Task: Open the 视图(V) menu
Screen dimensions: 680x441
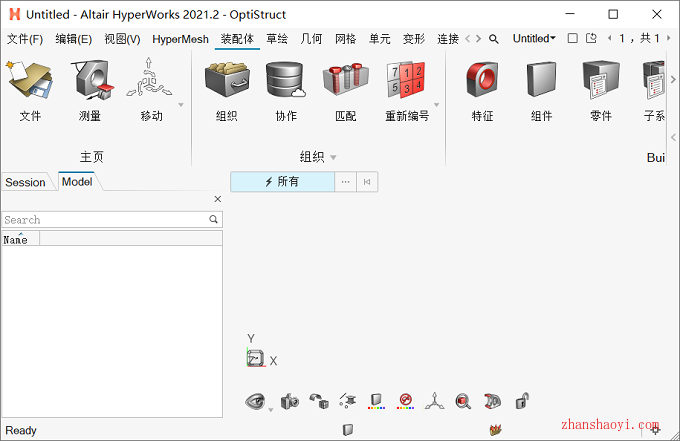Action: click(x=122, y=39)
